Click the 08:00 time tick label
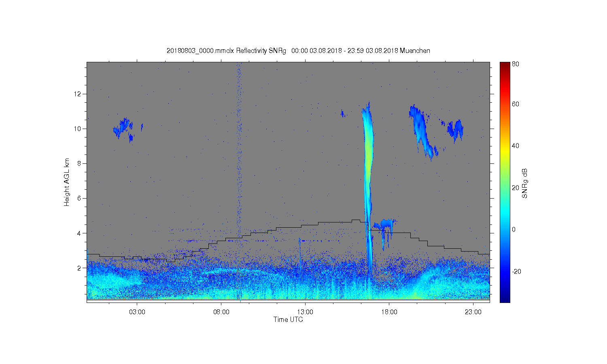Viewport: 607px width, 364px height. (x=221, y=312)
